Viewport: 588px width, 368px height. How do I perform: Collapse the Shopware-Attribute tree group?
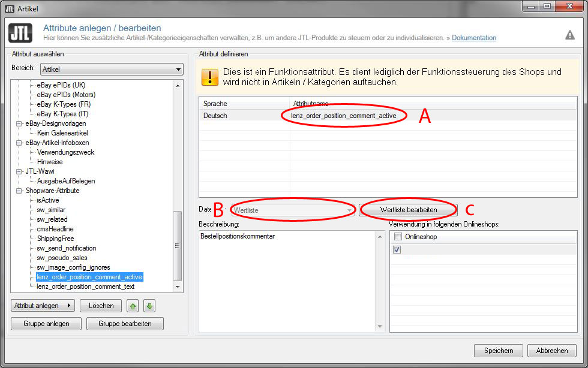[18, 191]
